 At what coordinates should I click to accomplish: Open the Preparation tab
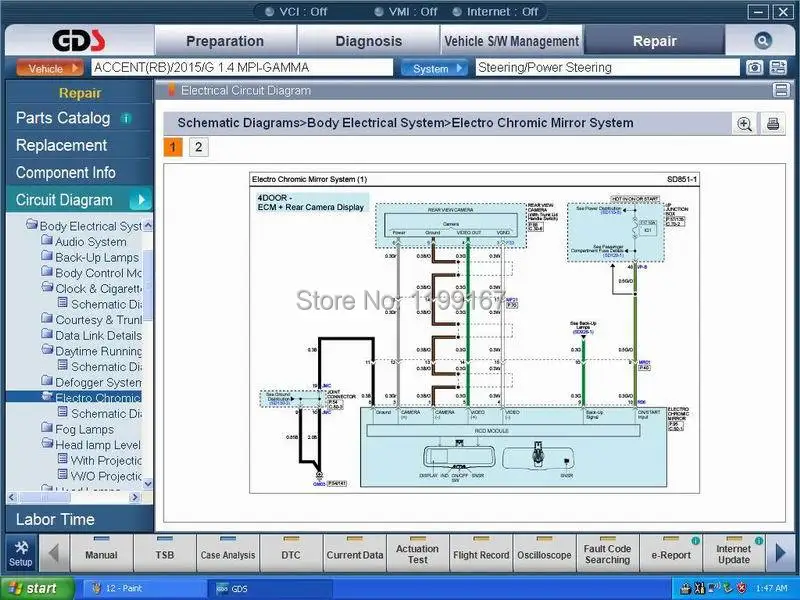225,41
